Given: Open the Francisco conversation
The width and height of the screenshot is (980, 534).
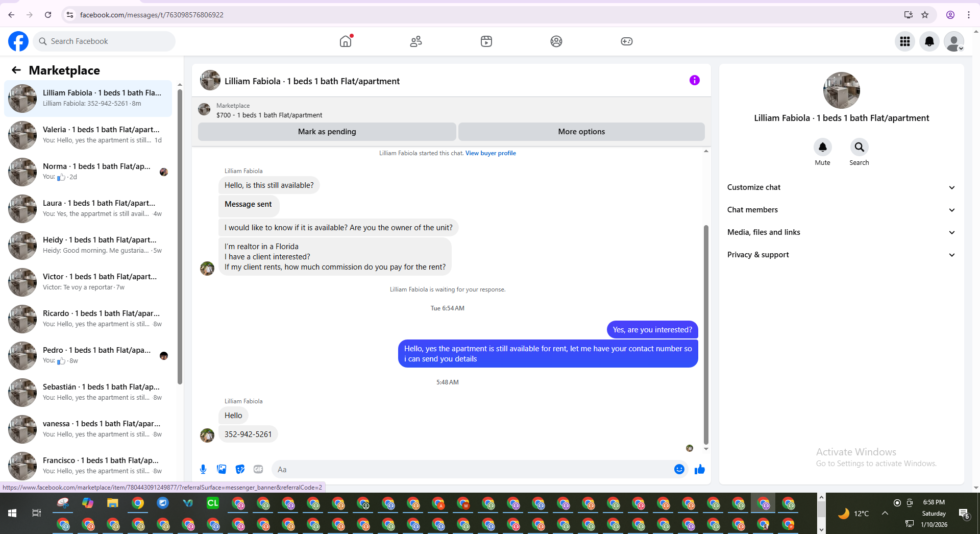Looking at the screenshot, I should click(88, 466).
